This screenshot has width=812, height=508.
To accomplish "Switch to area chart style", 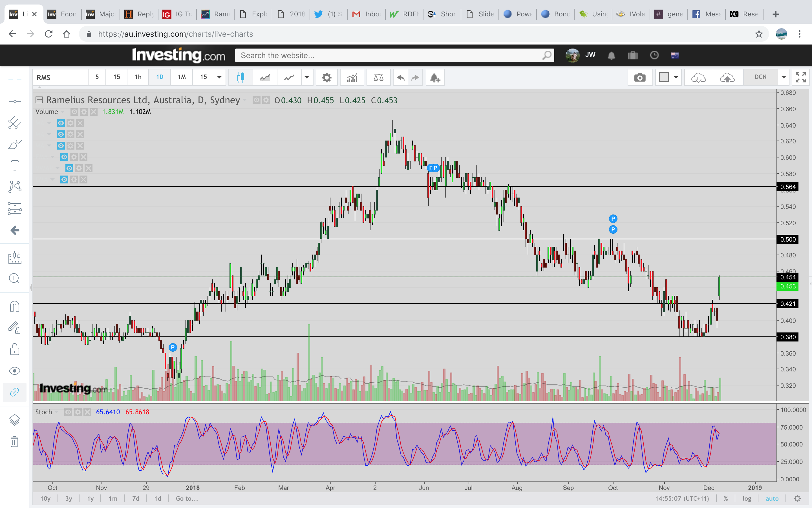I will pos(265,78).
